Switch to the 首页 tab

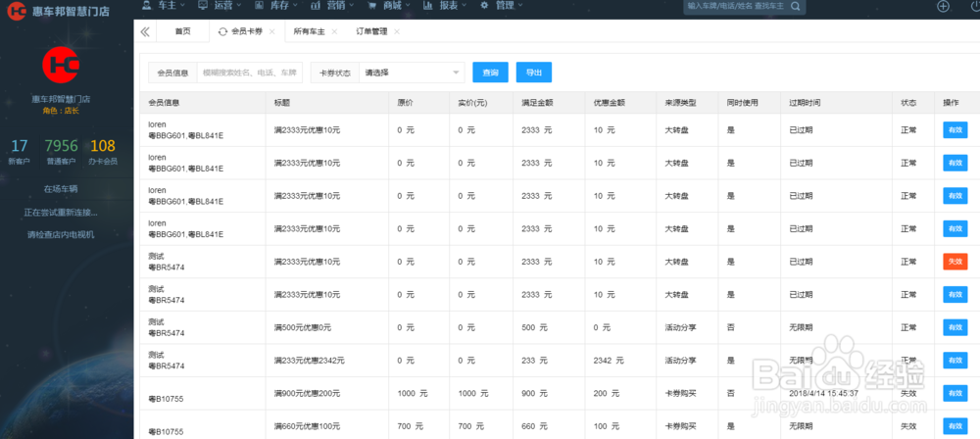(x=182, y=32)
